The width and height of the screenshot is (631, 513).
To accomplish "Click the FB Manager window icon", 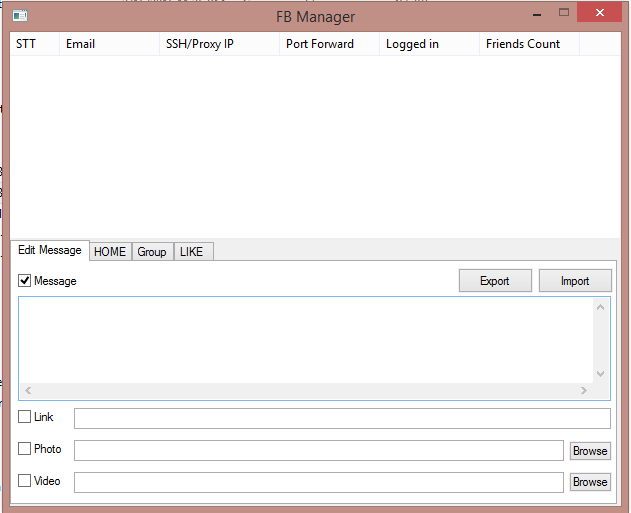I will click(x=20, y=16).
